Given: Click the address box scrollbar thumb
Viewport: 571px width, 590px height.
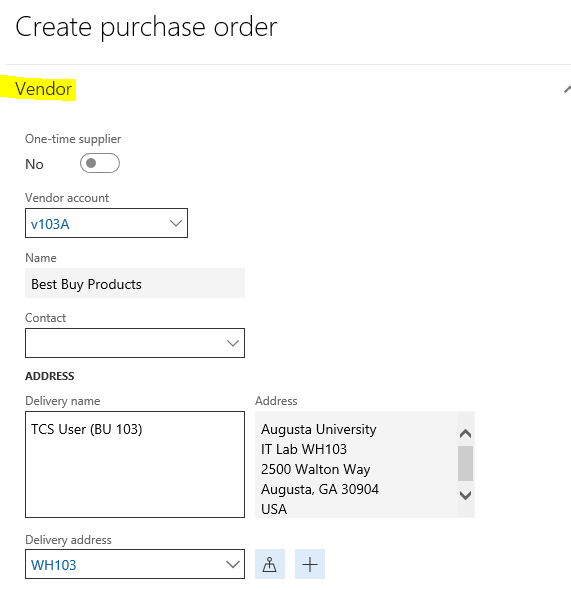Looking at the screenshot, I should [x=465, y=463].
